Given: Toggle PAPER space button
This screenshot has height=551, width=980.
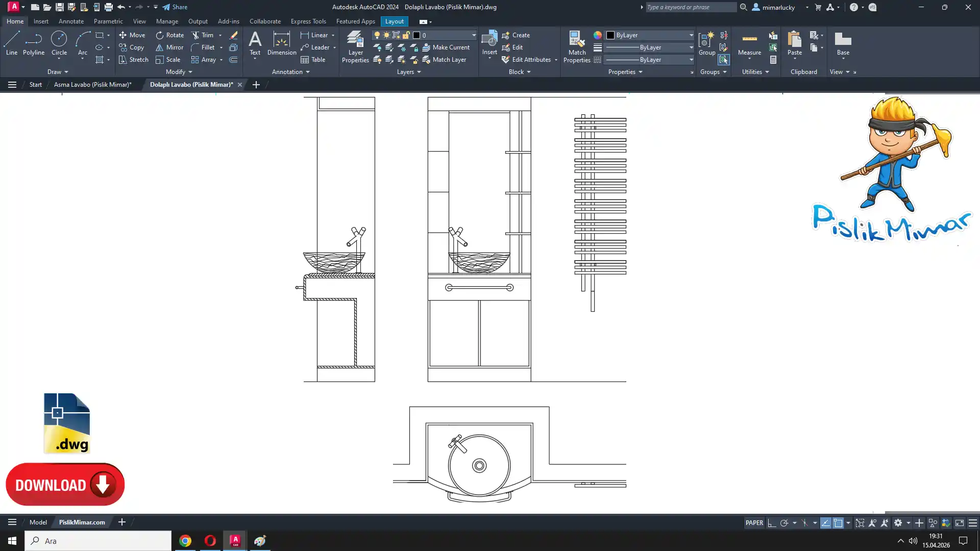Looking at the screenshot, I should coord(754,523).
